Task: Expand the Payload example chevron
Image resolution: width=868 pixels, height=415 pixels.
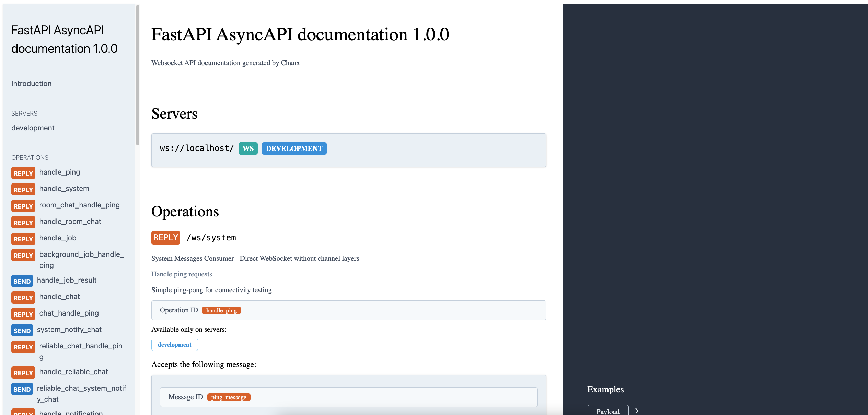Action: click(637, 411)
